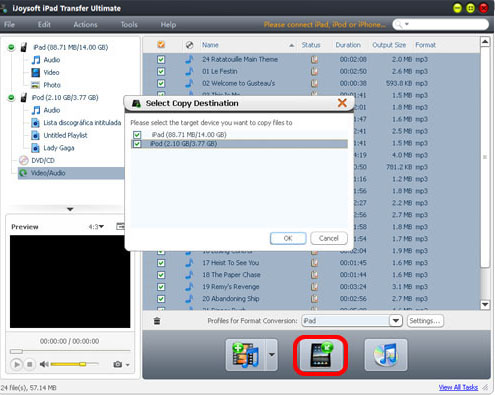
Task: Uncheck 20 Abandoning Ship
Action: coord(161,299)
